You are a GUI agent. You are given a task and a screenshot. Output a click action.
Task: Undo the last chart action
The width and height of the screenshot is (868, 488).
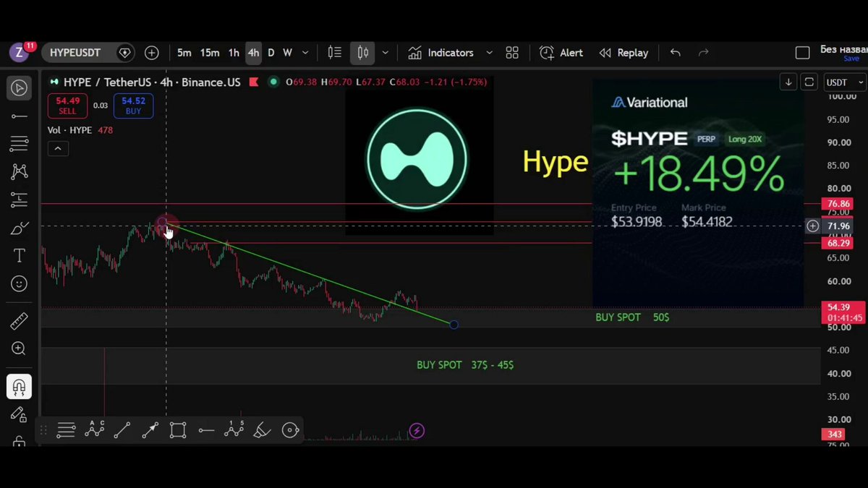(x=676, y=53)
